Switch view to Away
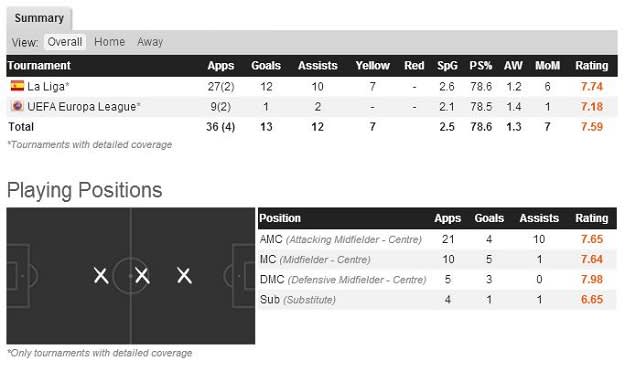 (x=150, y=42)
